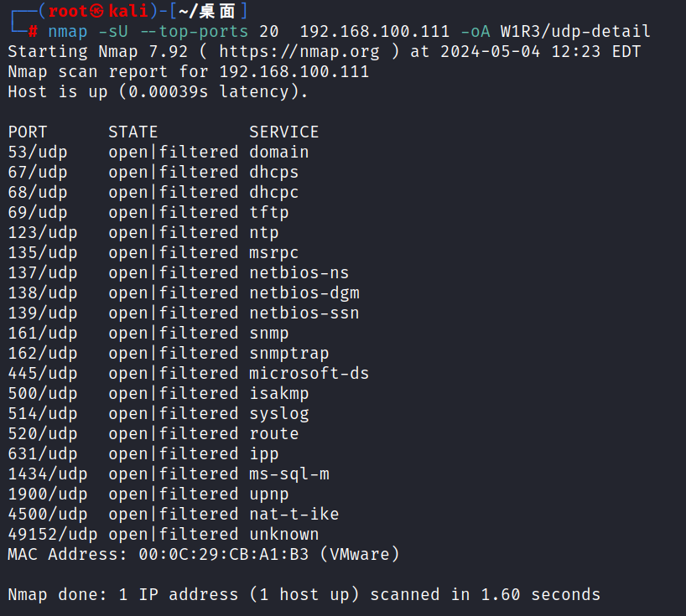The width and height of the screenshot is (686, 616).
Task: Click the skull symbol in the root@kali prompt
Action: coord(99,12)
